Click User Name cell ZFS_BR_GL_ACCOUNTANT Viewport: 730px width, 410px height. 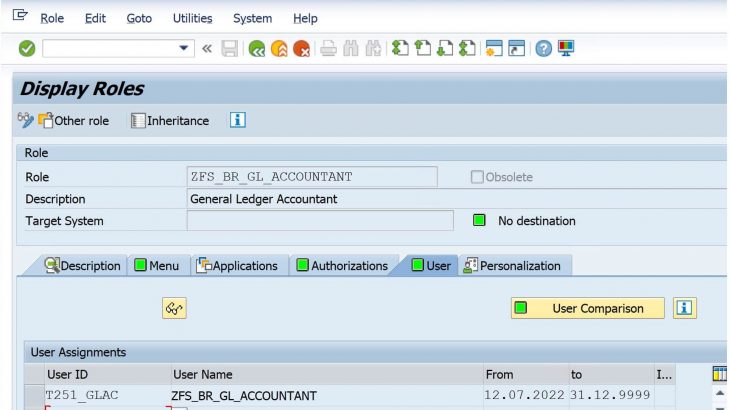click(327, 396)
